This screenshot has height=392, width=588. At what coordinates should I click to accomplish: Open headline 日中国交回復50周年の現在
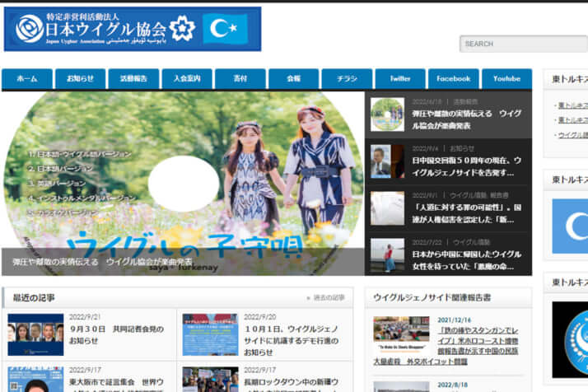coord(467,166)
